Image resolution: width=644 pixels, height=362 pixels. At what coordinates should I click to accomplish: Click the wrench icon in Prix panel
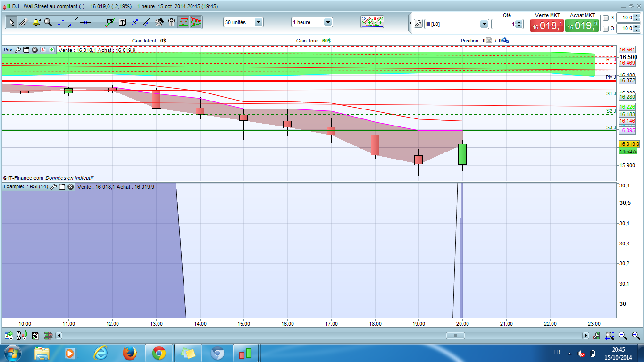pos(18,50)
